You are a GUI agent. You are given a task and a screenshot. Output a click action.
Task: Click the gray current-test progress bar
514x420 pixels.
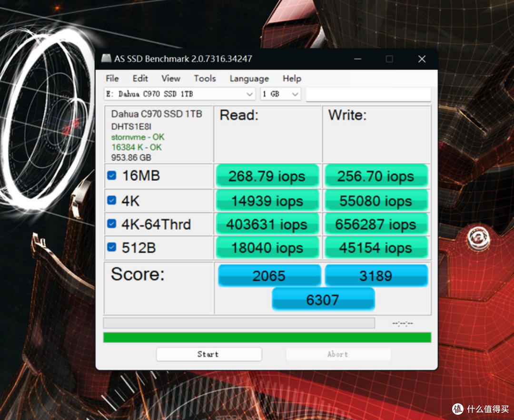(239, 322)
